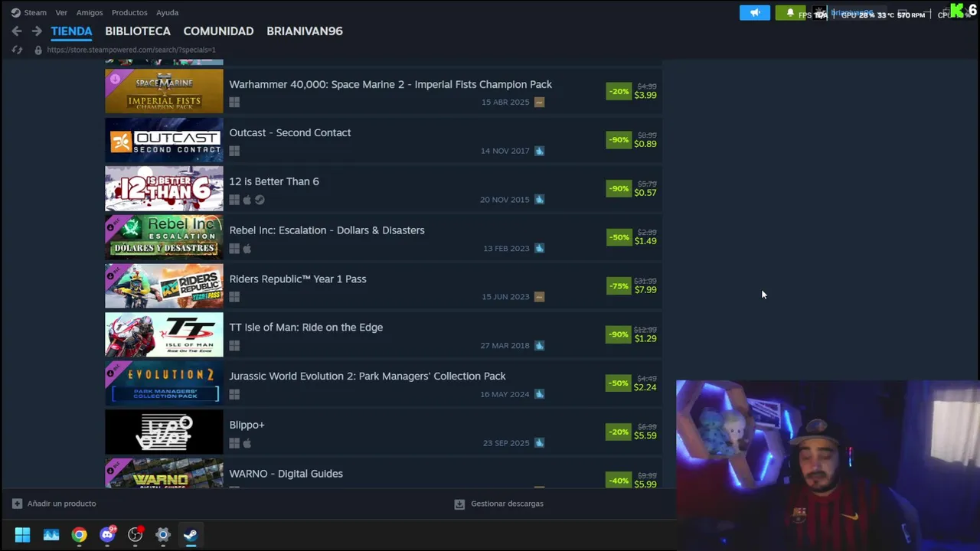Switch to the BIBLIOTECA tab
The width and height of the screenshot is (980, 551).
pos(138,31)
